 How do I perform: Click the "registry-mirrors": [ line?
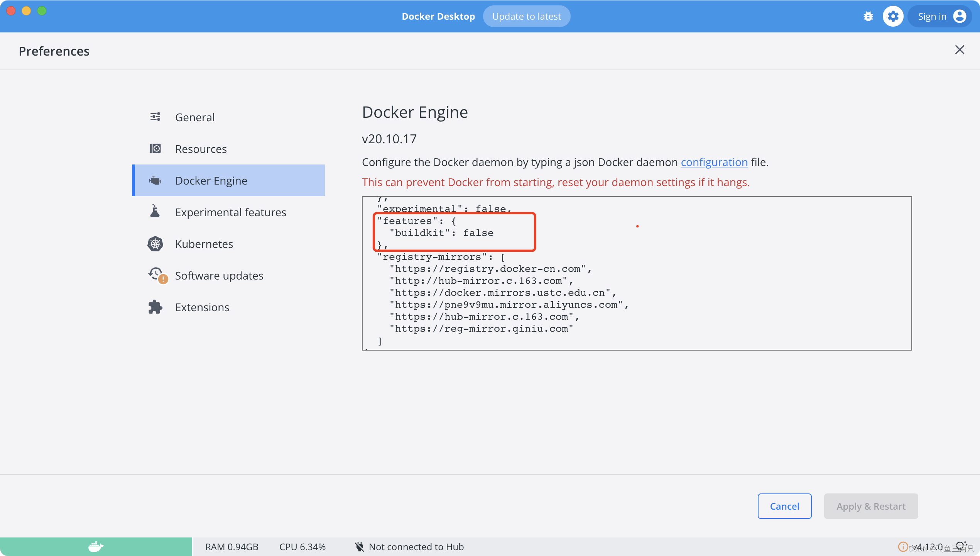point(441,257)
